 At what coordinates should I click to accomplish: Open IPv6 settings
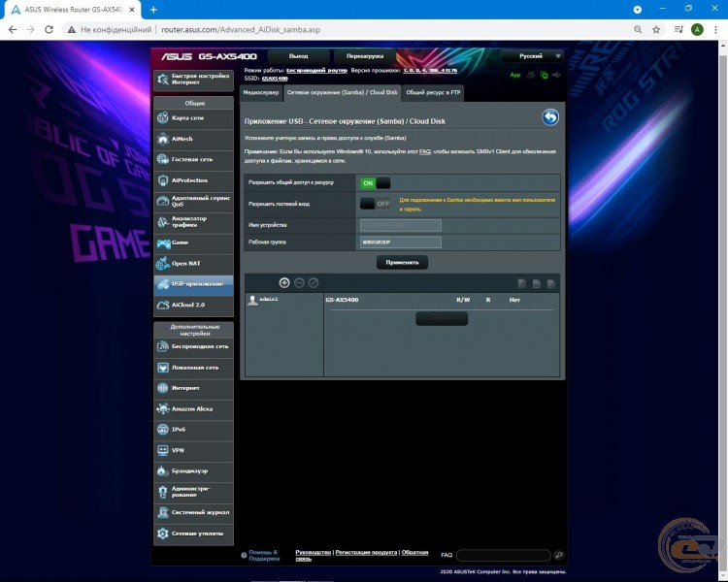pos(193,430)
